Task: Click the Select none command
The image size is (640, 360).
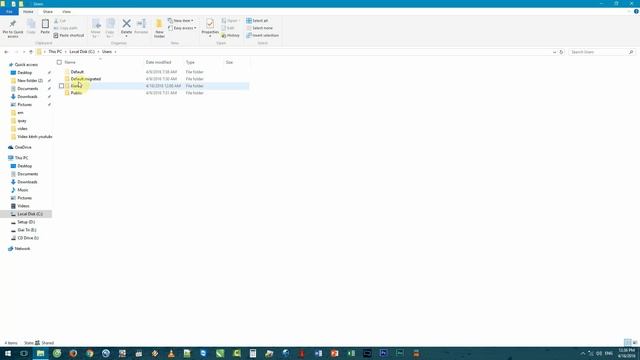Action: pyautogui.click(x=259, y=28)
